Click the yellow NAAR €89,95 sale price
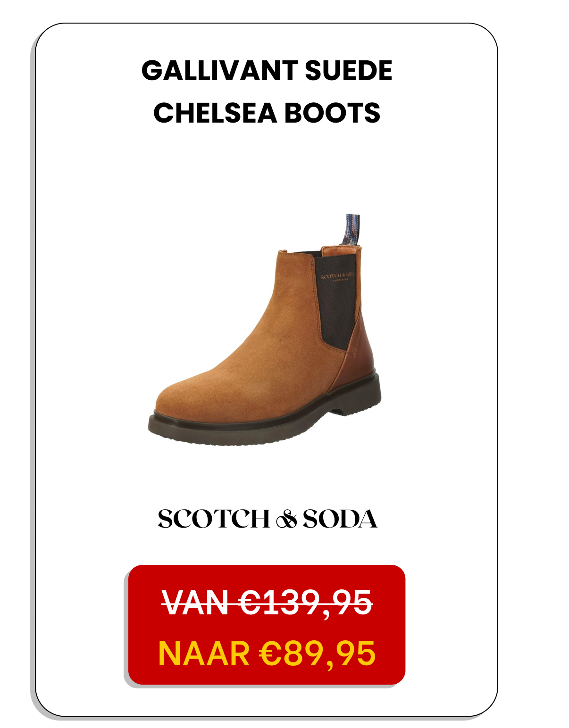 pos(267,654)
